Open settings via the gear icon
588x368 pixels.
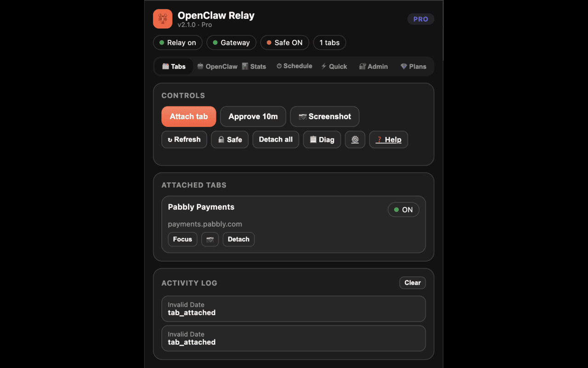pyautogui.click(x=355, y=139)
